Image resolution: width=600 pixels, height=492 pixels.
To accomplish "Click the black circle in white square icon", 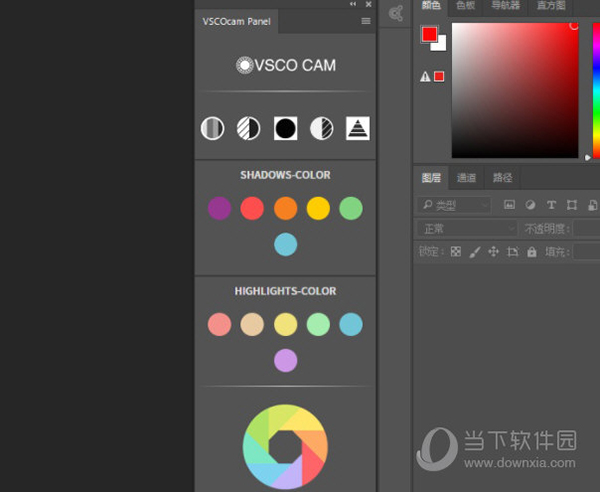I will 285,128.
